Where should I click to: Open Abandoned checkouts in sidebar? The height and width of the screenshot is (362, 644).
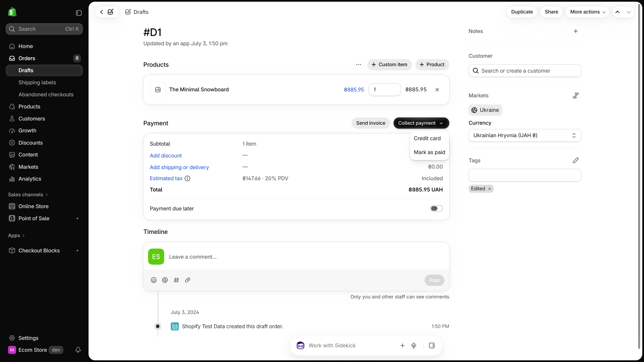46,95
